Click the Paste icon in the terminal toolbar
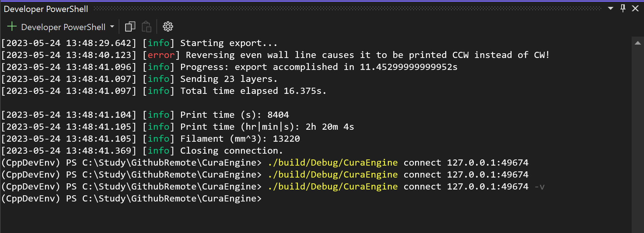This screenshot has height=233, width=644. coord(147,26)
